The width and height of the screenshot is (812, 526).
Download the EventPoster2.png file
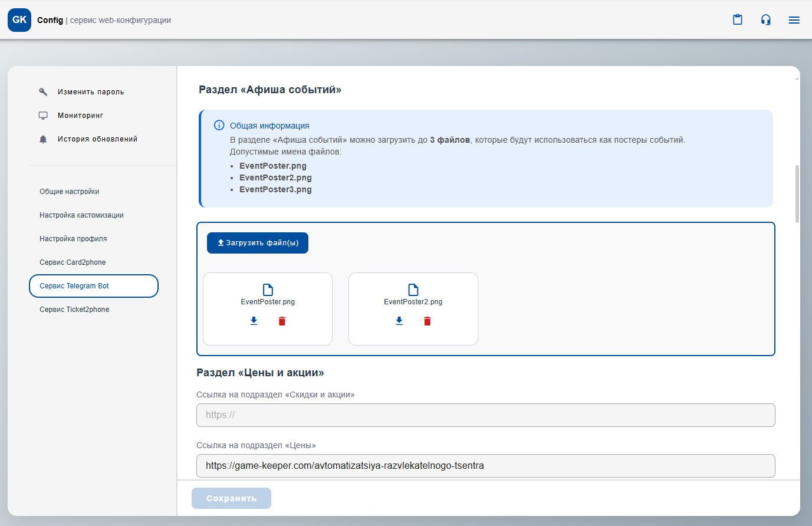pyautogui.click(x=399, y=321)
